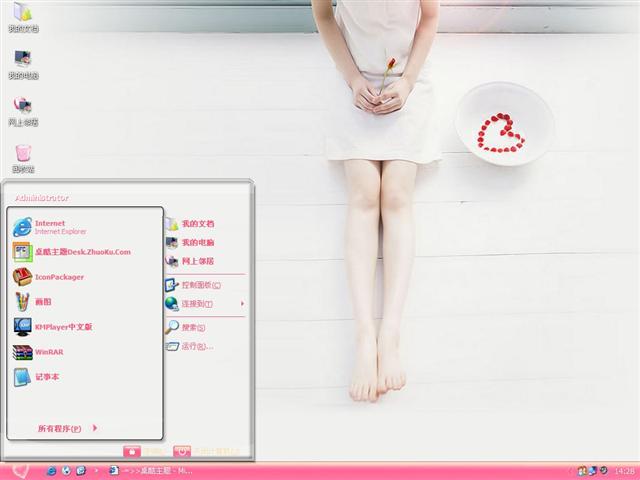This screenshot has width=640, height=480.
Task: Open the 网上邻居 desktop icon
Action: click(x=23, y=111)
